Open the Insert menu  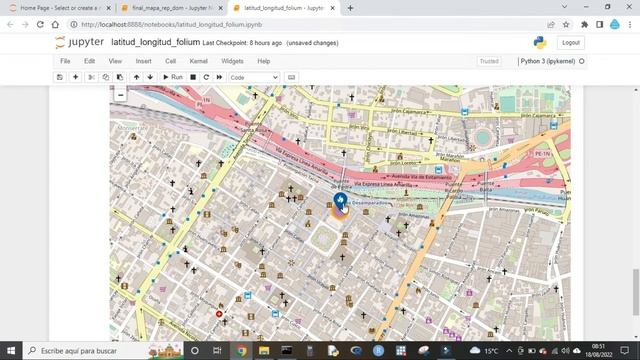pos(143,61)
